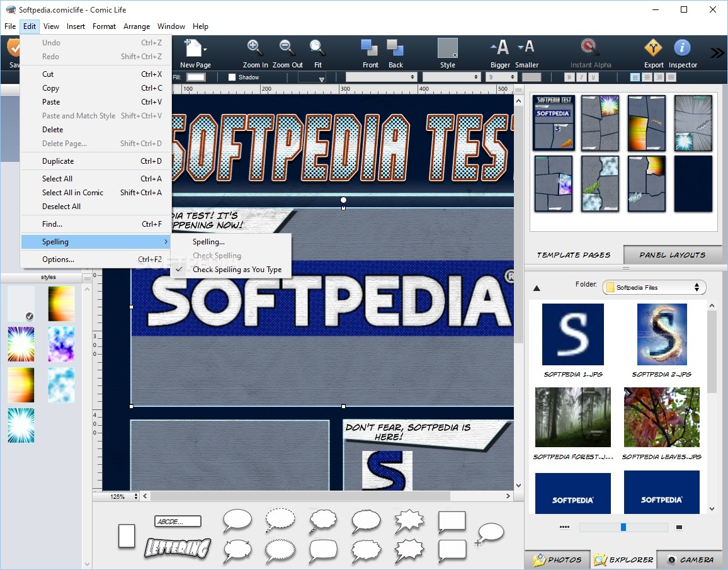Open the font style combo box
This screenshot has height=570, width=728.
[451, 77]
